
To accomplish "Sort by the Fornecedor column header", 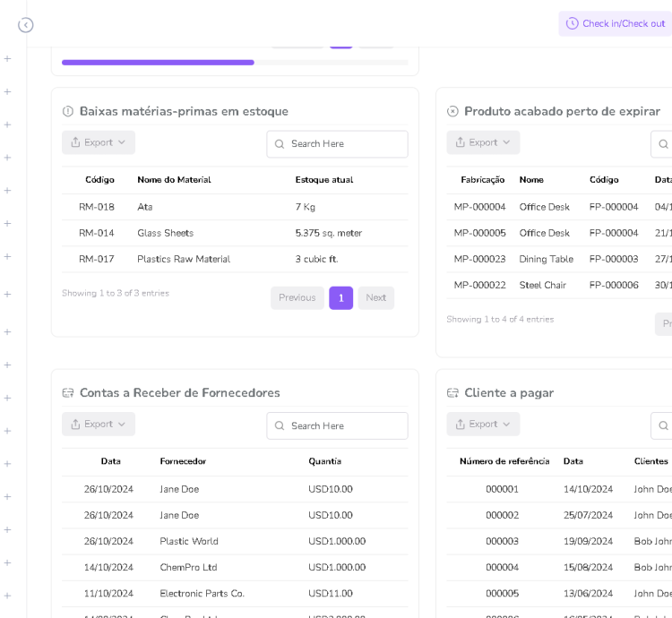I will click(183, 462).
